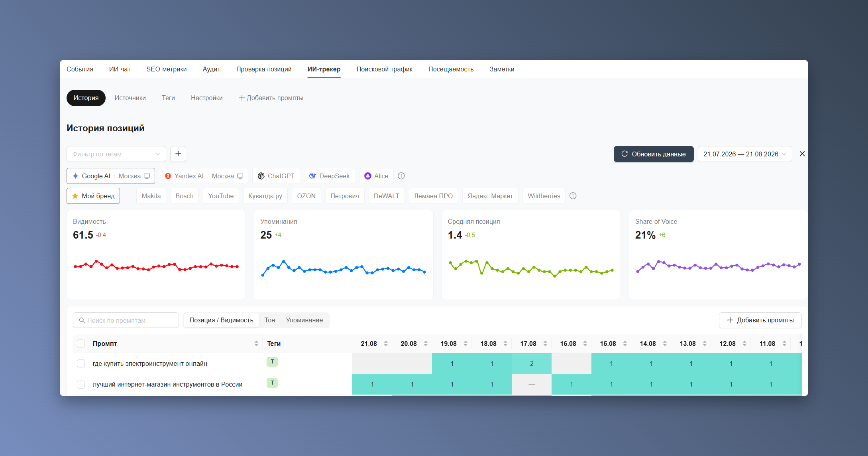
Task: Toggle the Кувалда.ру brand filter
Action: pos(265,196)
